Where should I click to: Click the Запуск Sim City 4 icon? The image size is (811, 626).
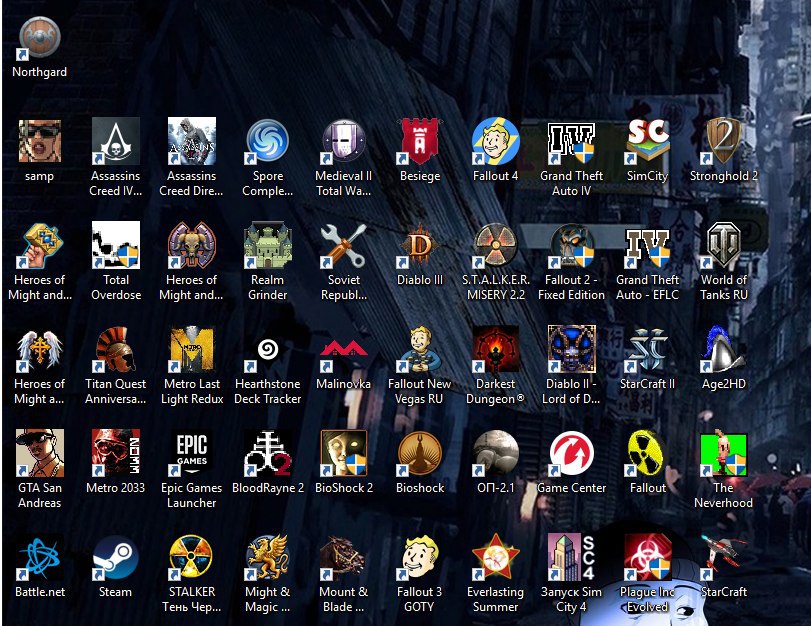pyautogui.click(x=572, y=557)
